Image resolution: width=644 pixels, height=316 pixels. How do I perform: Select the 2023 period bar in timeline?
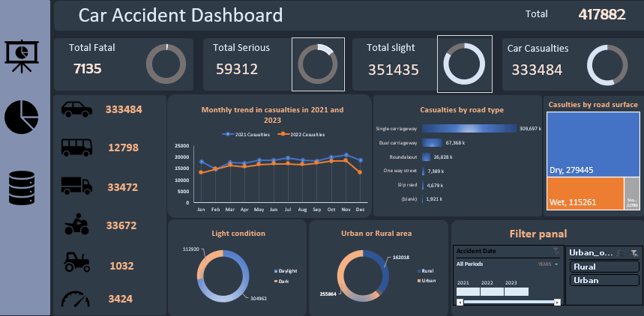(x=517, y=291)
